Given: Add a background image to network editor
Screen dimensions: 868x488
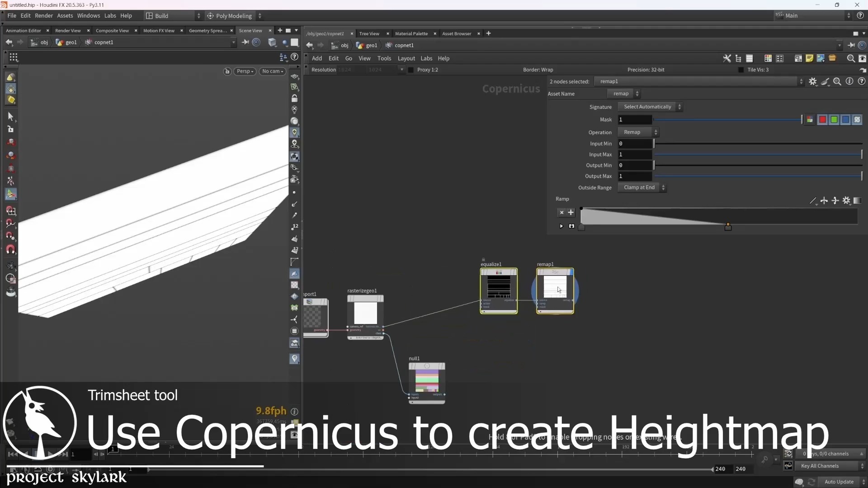Looking at the screenshot, I should tap(821, 58).
